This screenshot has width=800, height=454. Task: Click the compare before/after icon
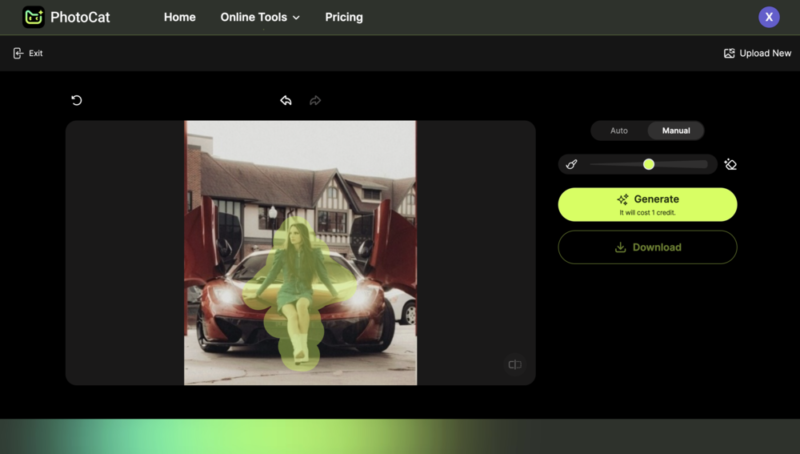point(515,365)
